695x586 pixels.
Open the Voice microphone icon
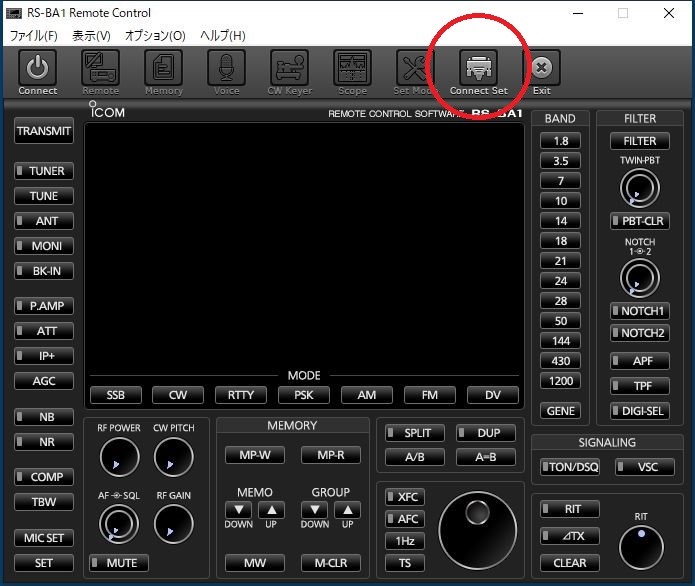point(226,67)
